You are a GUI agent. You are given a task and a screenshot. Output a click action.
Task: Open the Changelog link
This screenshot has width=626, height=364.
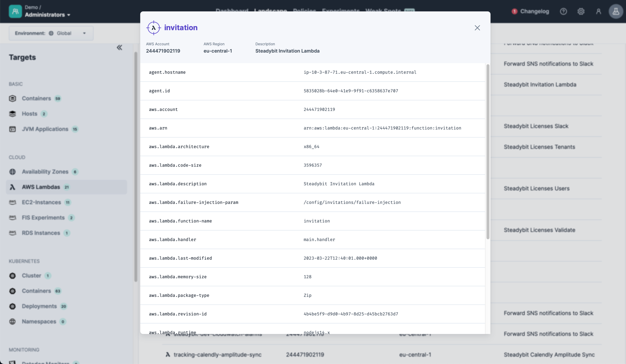[x=534, y=11]
